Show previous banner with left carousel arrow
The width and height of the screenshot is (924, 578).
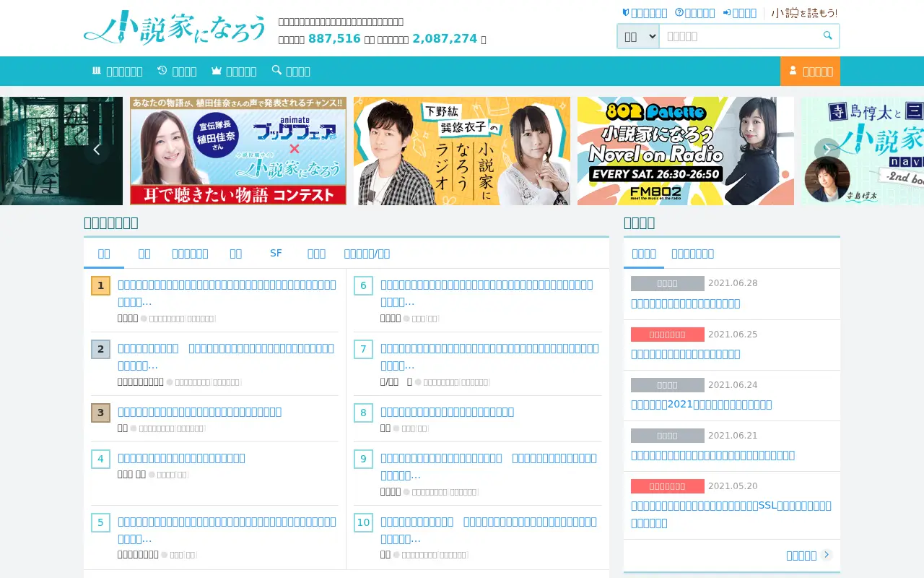(x=97, y=150)
